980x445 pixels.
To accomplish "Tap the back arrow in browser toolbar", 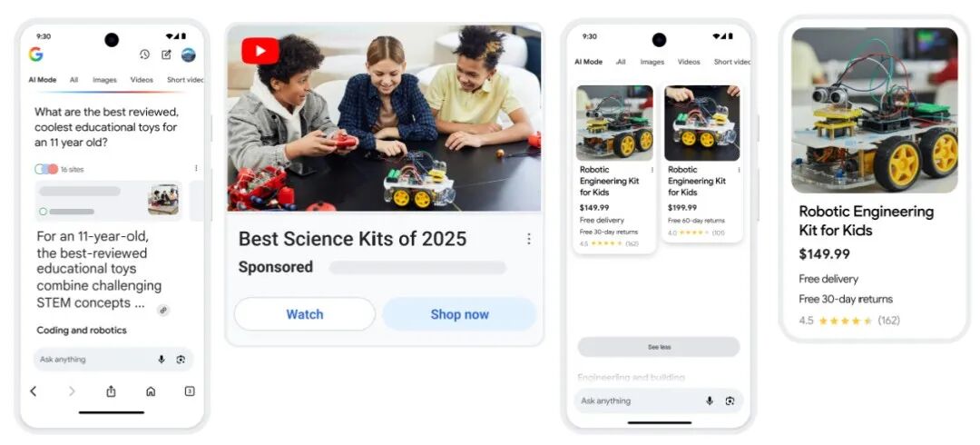I will [x=34, y=391].
